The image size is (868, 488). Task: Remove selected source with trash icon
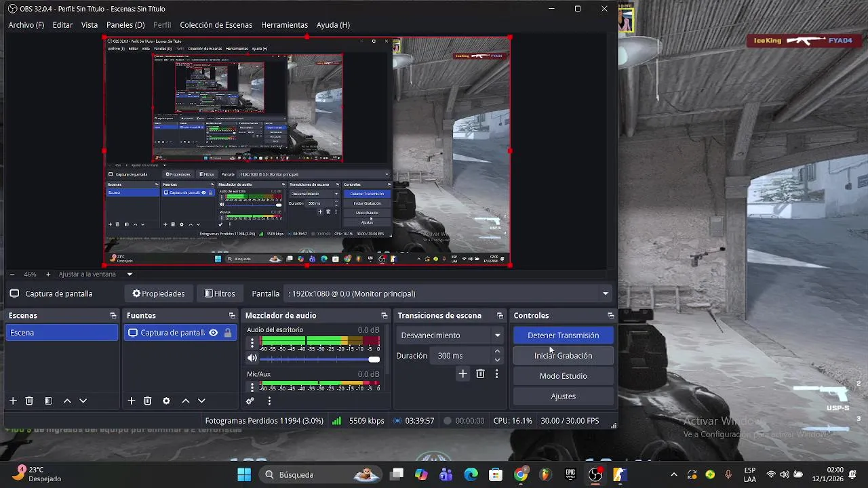click(148, 401)
